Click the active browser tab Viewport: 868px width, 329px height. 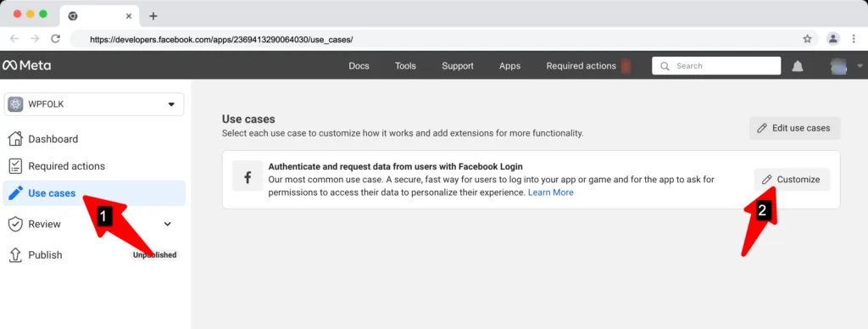tap(100, 16)
